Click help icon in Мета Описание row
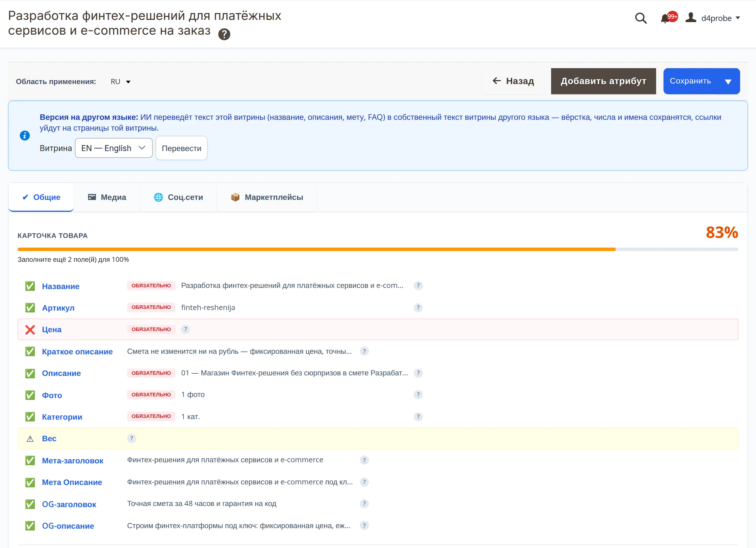The width and height of the screenshot is (756, 548). click(x=364, y=482)
